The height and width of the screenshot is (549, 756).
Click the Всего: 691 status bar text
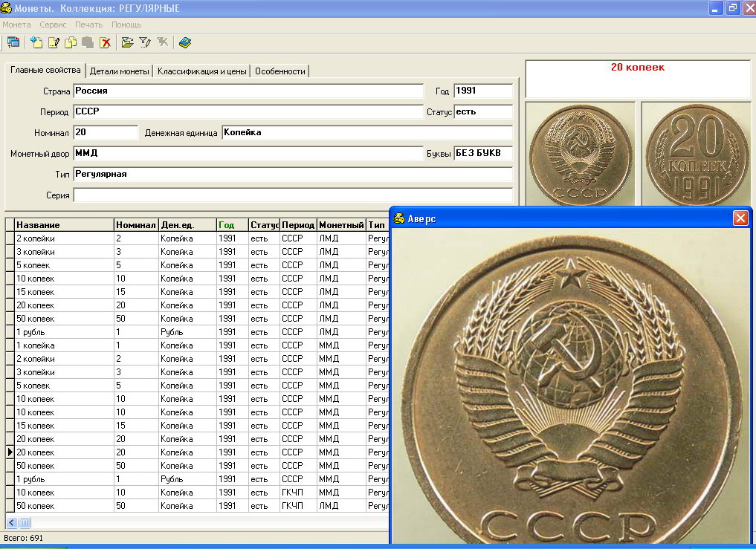pyautogui.click(x=23, y=538)
